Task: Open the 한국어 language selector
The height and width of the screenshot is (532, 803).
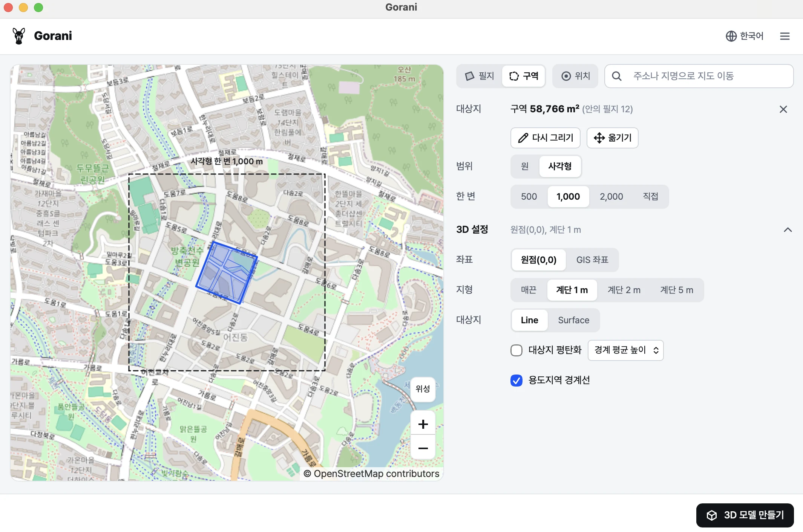Action: coord(745,36)
